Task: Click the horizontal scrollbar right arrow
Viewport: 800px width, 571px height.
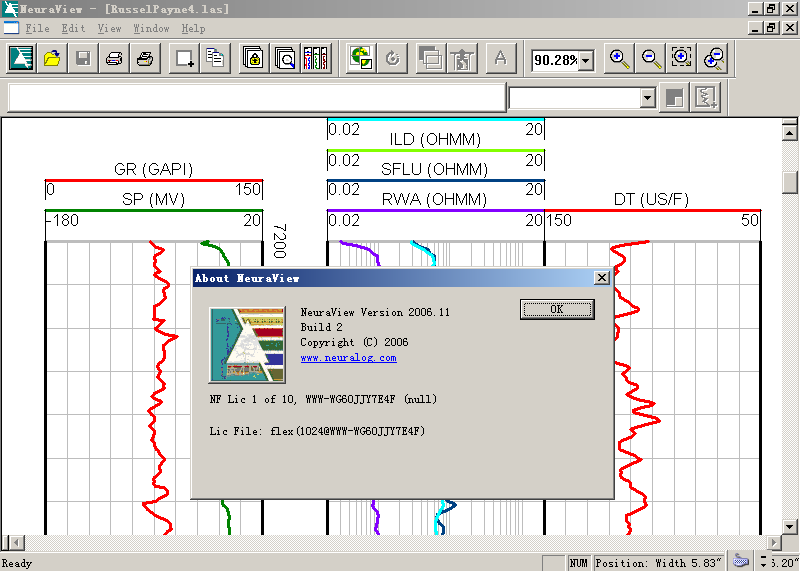Action: (x=774, y=542)
